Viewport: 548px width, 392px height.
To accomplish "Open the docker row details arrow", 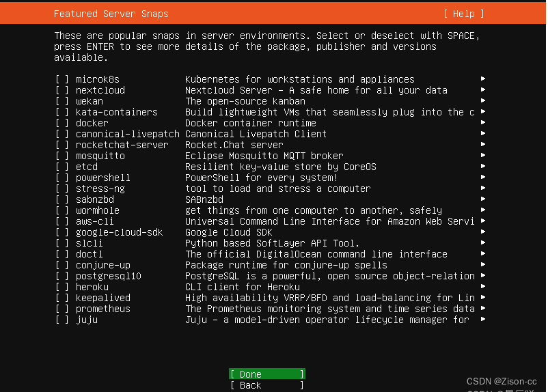I will 483,122.
